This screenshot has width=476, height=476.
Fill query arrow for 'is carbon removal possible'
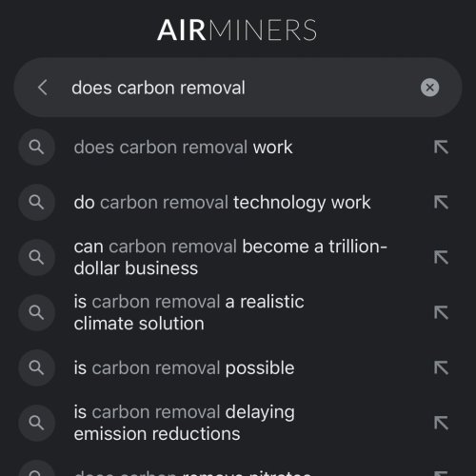(x=441, y=367)
